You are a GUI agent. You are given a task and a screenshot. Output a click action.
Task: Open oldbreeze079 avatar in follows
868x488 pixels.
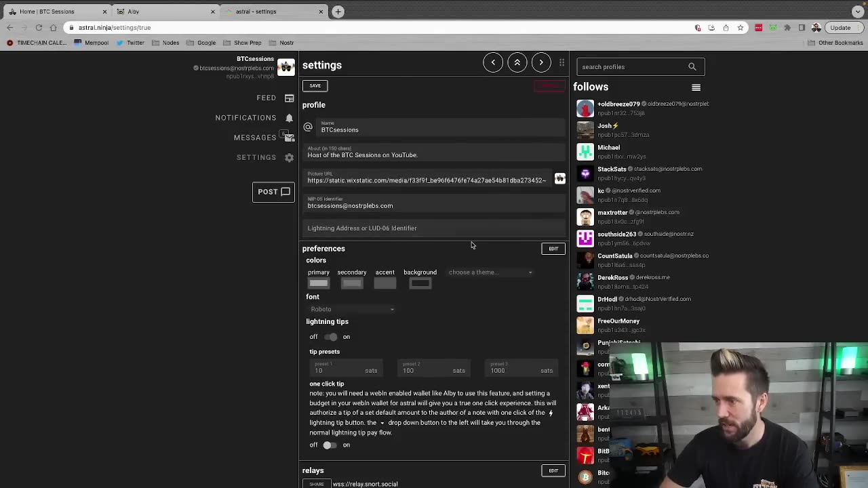coord(585,108)
